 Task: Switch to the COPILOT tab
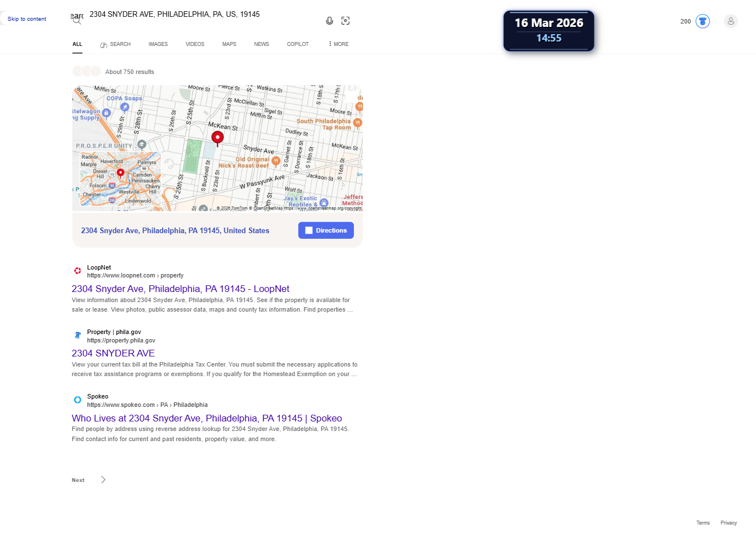(x=298, y=44)
